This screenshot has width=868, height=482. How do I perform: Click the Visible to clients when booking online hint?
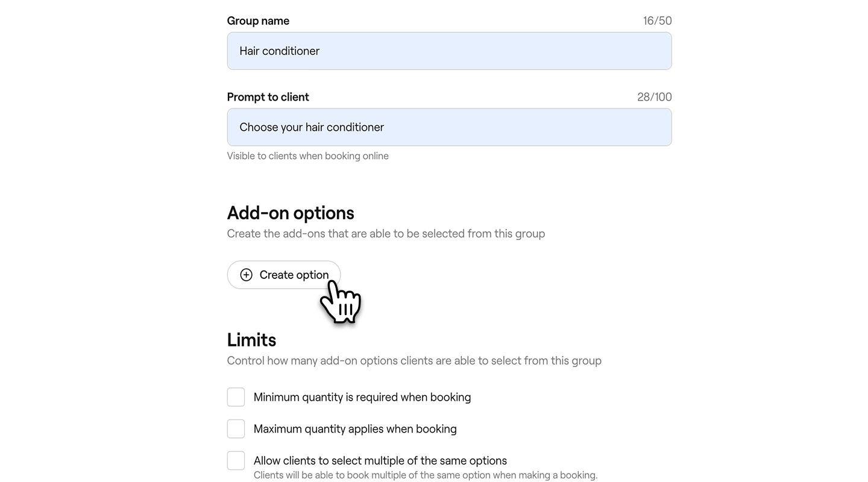(x=308, y=156)
